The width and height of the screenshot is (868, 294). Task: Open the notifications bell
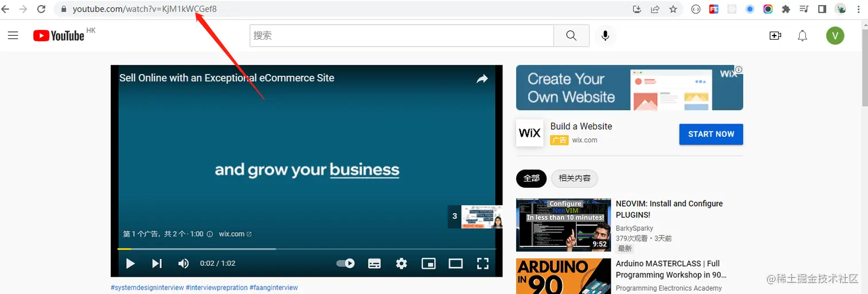[803, 36]
